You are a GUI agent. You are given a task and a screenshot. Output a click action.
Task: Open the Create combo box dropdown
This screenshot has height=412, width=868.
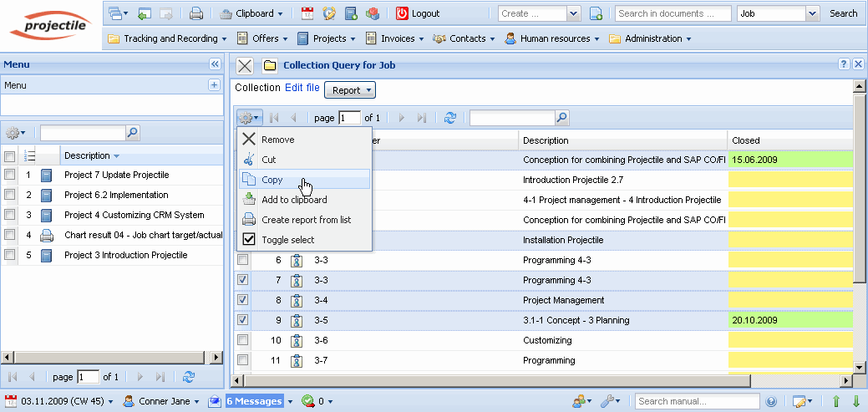(573, 13)
